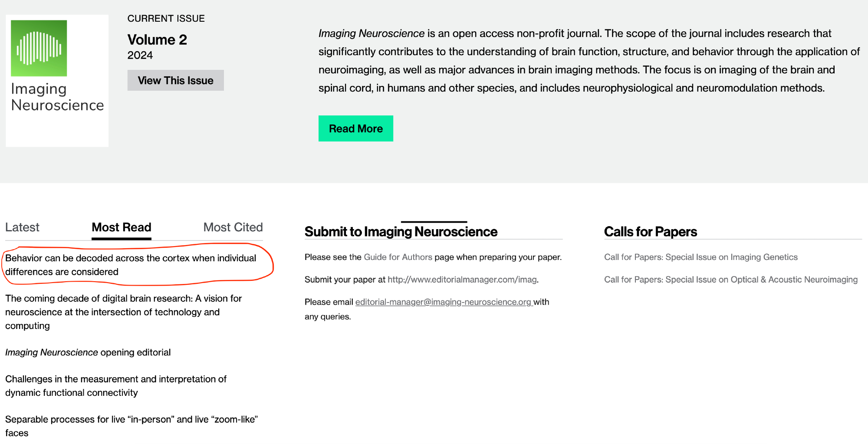
Task: Open the Optical & Acoustic Neuroimaging call
Action: (730, 280)
